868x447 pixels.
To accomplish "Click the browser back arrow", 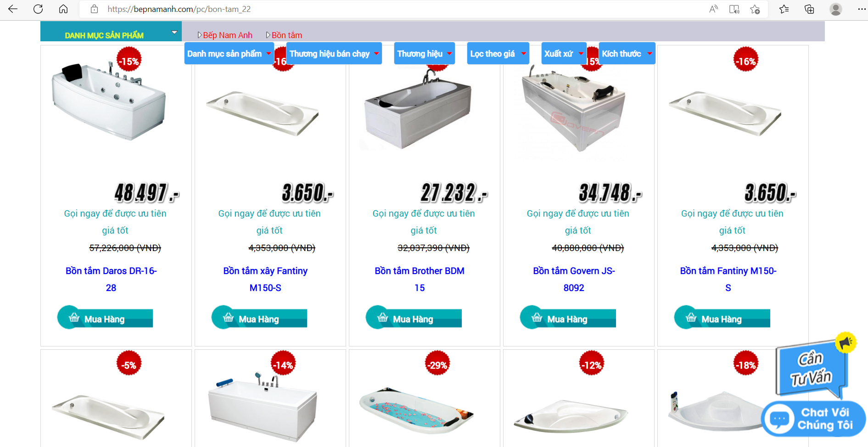I will (13, 9).
